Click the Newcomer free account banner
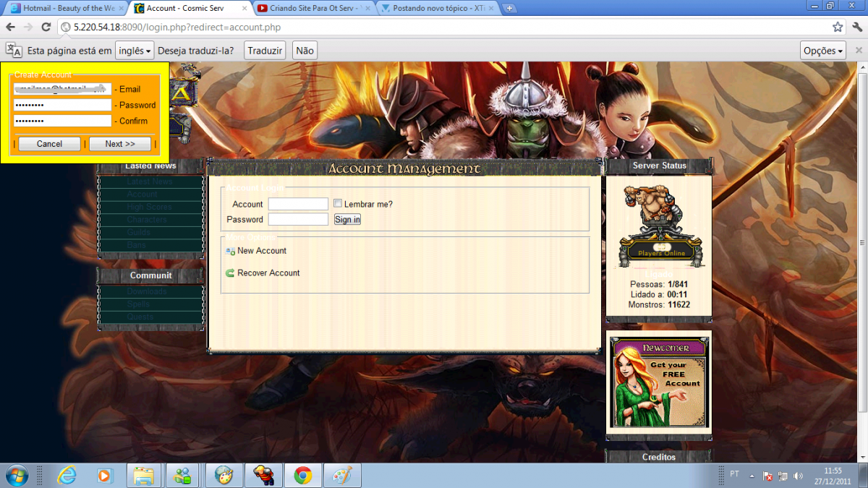Screen dimensions: 868x488 659,382
